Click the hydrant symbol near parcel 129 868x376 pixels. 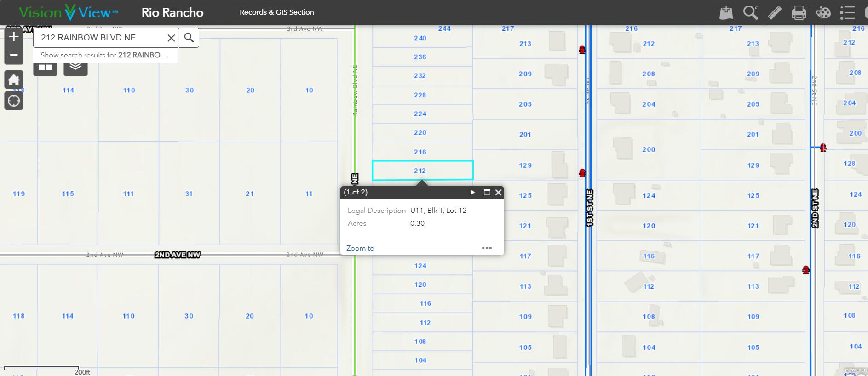tap(582, 173)
